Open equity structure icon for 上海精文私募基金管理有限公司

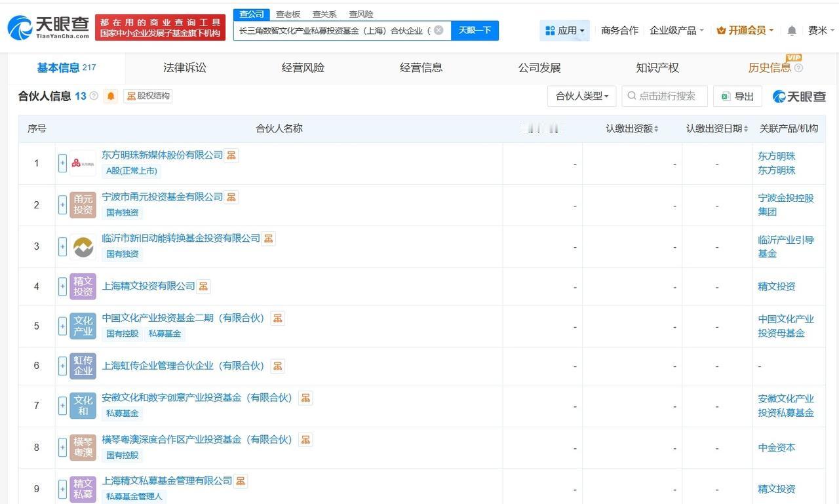pyautogui.click(x=241, y=481)
